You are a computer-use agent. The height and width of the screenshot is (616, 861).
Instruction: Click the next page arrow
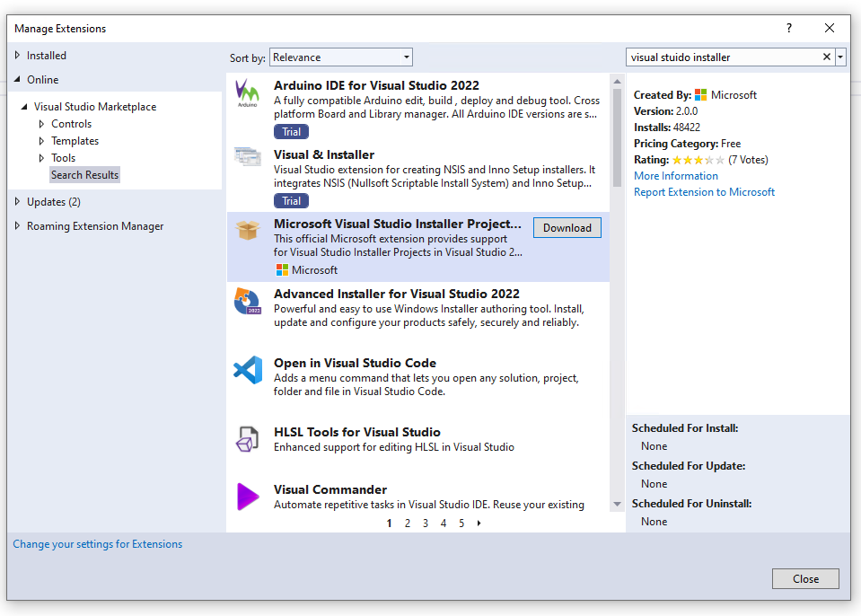(479, 524)
